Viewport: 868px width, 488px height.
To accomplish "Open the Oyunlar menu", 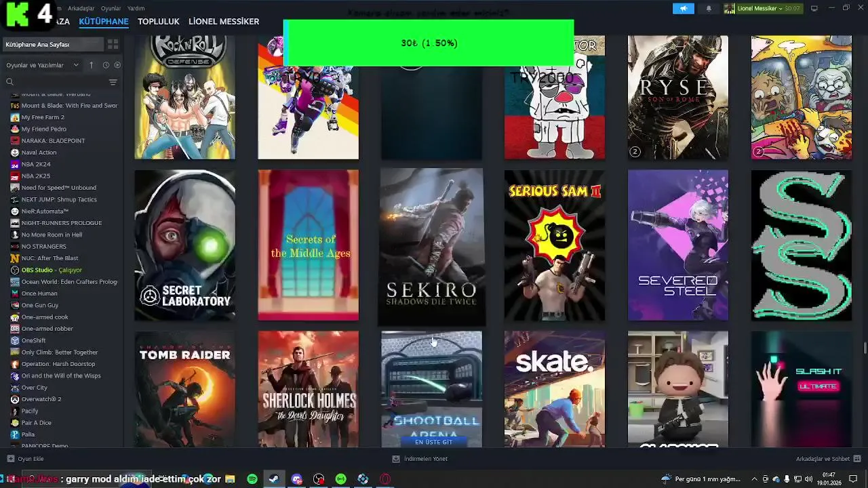I will 111,8.
